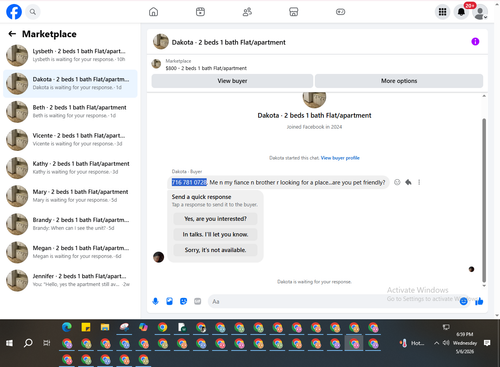Viewport: 500px width, 367px height.
Task: Show hidden system tray icons chevron
Action: tap(436, 343)
